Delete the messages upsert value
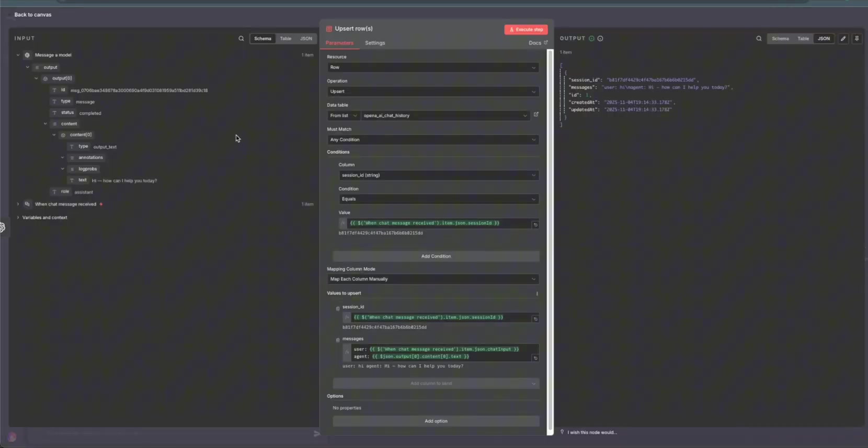868x448 pixels. [x=338, y=340]
